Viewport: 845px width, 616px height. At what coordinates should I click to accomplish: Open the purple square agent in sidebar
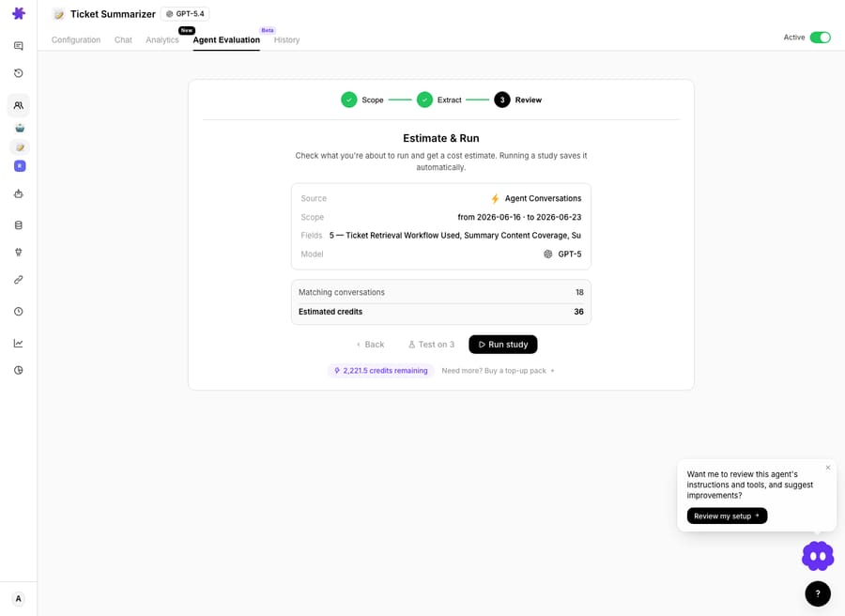(x=20, y=166)
